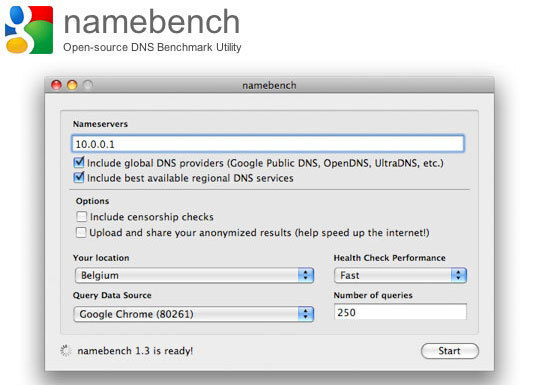This screenshot has width=540, height=385.
Task: Click the Options section heading
Action: [92, 201]
